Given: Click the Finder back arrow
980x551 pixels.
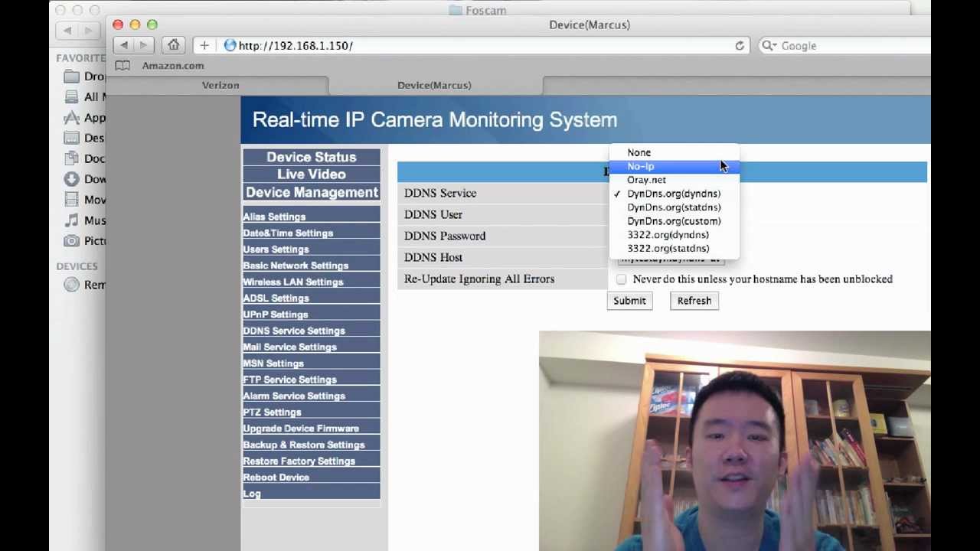Looking at the screenshot, I should 67,31.
